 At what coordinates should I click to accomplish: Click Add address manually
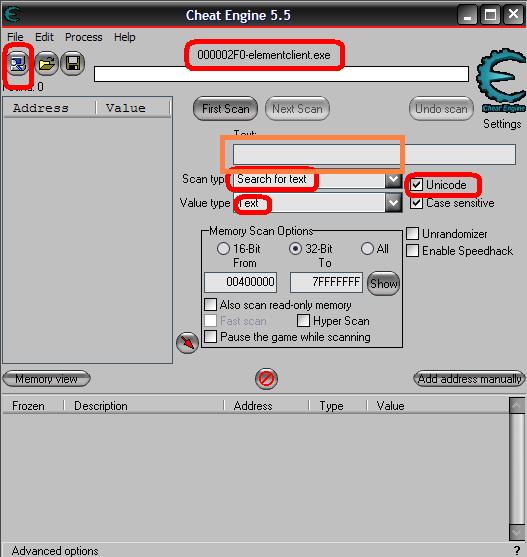click(469, 379)
